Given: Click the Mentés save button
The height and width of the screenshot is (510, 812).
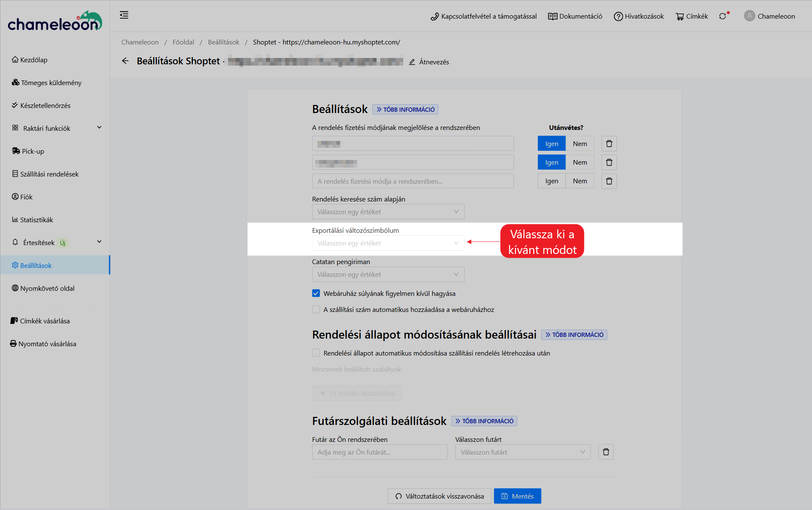Looking at the screenshot, I should 517,496.
